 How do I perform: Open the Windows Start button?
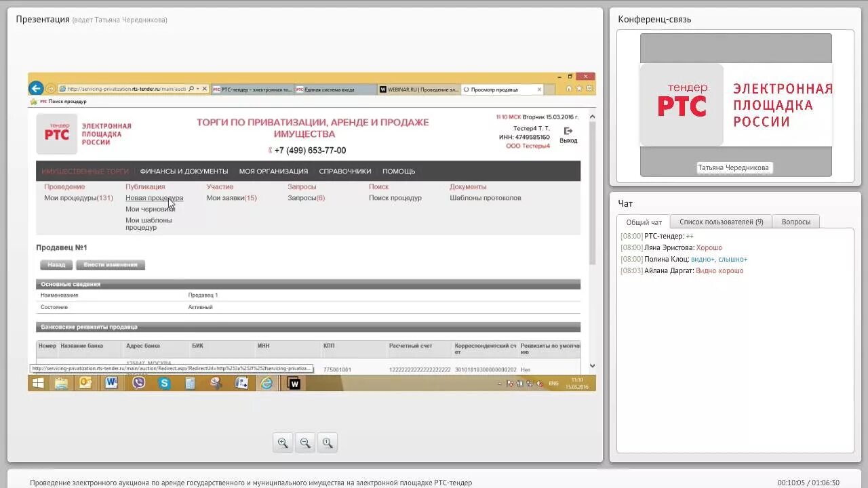pyautogui.click(x=38, y=383)
